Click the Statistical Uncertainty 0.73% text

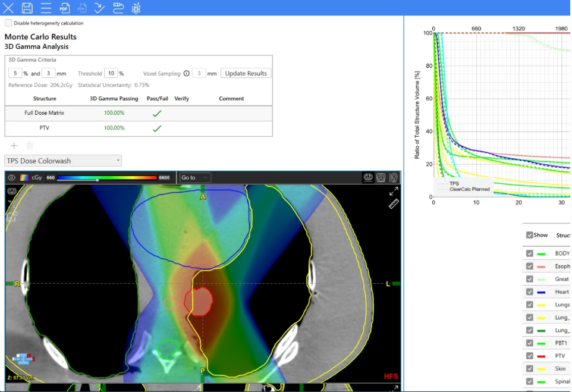[x=114, y=85]
